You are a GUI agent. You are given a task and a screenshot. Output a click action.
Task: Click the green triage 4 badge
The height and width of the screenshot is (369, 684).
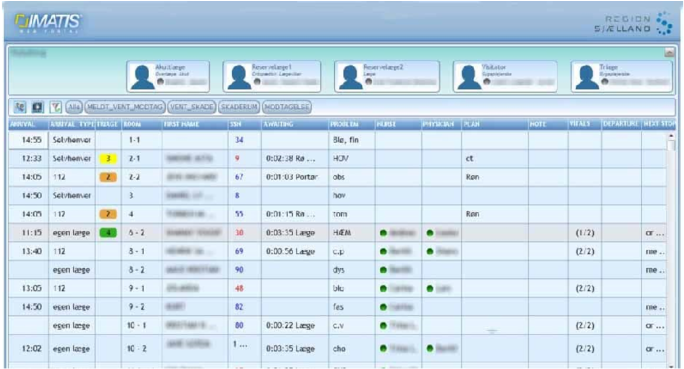click(x=108, y=233)
